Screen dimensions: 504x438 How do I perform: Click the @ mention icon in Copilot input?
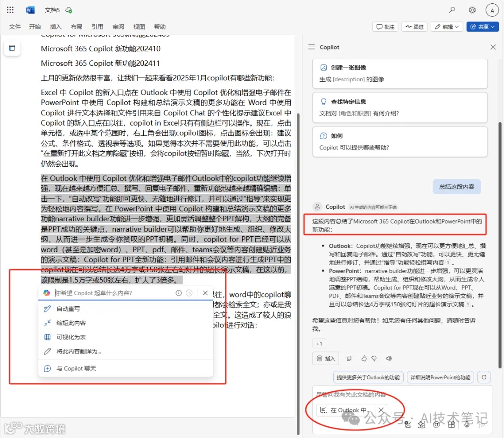click(x=436, y=424)
